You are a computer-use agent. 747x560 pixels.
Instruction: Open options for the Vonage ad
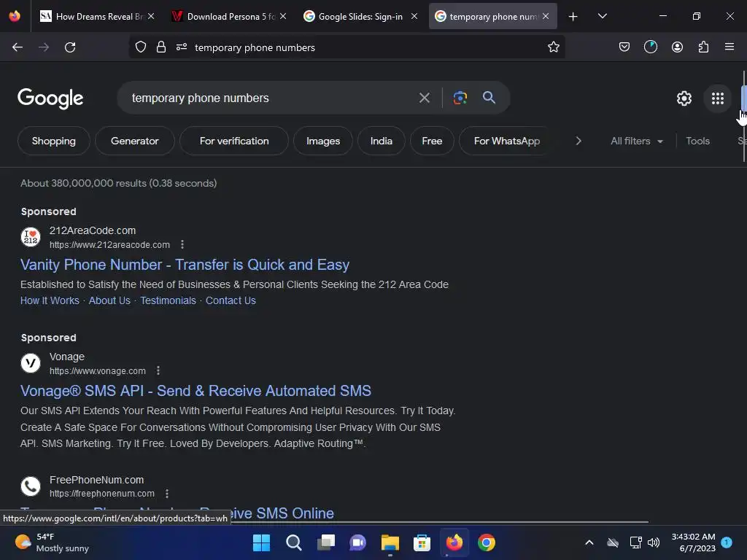click(158, 371)
